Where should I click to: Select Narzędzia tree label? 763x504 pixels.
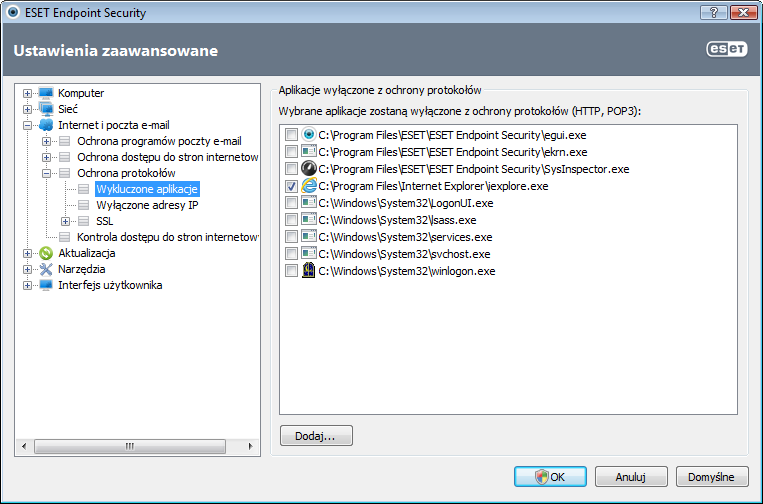[x=81, y=269]
